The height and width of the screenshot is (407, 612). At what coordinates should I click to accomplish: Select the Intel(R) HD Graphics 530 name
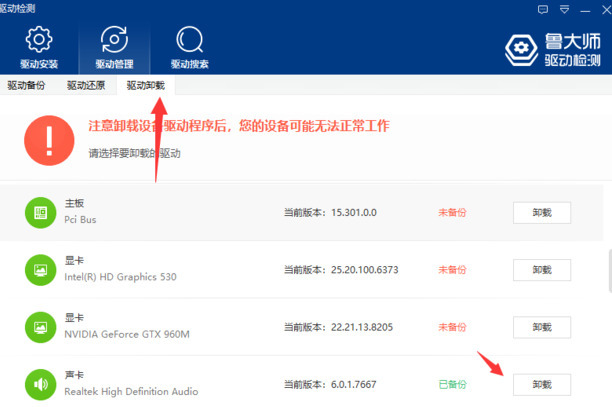click(120, 277)
